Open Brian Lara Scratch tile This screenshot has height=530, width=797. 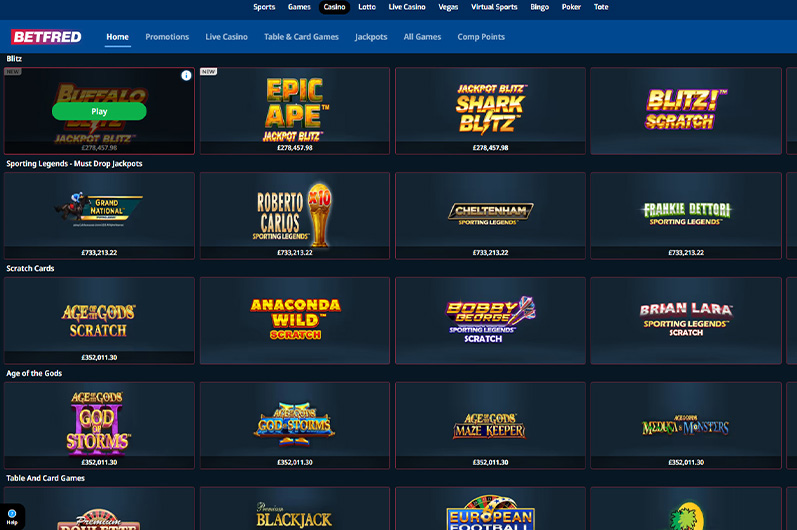[x=686, y=321]
